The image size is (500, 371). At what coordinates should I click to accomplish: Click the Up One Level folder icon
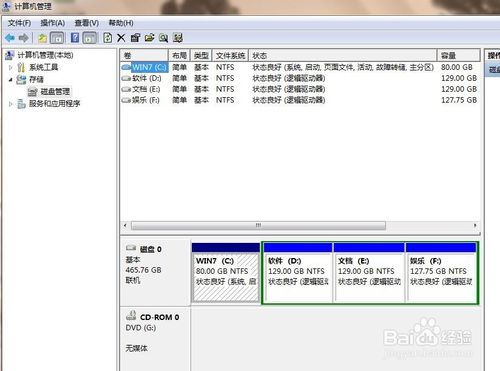(42, 38)
